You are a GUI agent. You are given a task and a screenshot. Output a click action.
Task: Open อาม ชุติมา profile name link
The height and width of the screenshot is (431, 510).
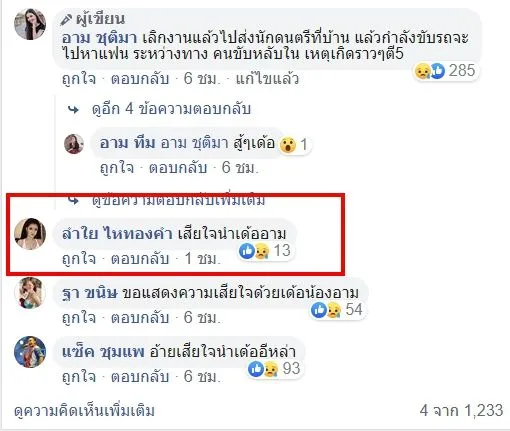pyautogui.click(x=99, y=38)
